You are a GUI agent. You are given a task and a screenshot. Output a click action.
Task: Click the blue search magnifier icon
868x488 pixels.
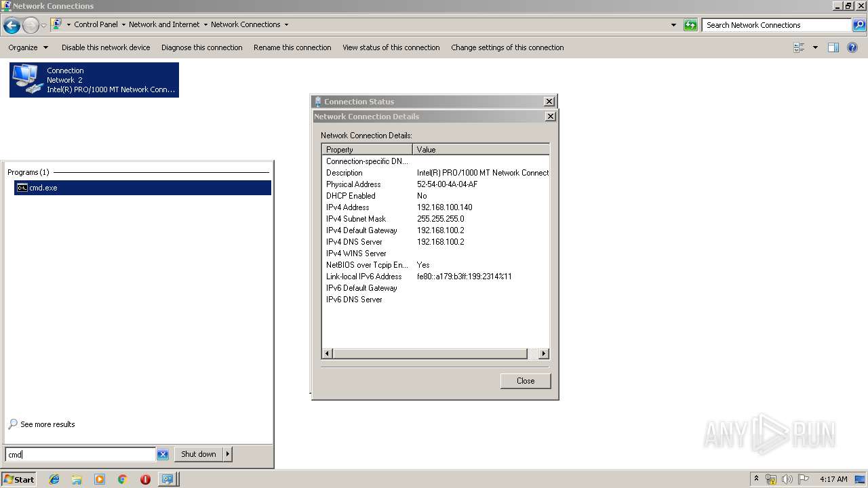point(859,25)
